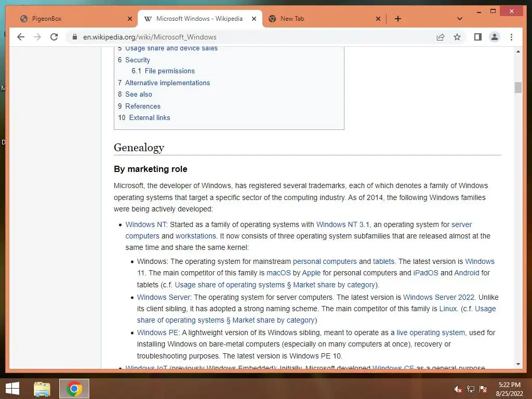Viewport: 532px width, 399px height.
Task: Share this page using share icon
Action: (441, 37)
